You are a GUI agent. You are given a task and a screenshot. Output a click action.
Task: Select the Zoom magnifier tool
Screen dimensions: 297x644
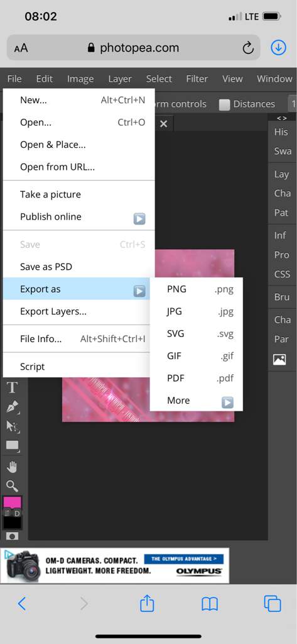click(x=13, y=486)
